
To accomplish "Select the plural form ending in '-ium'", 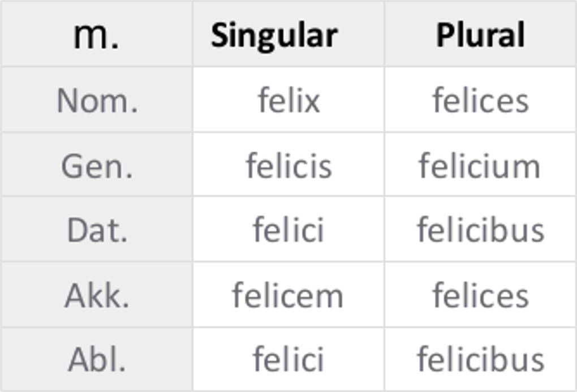I will click(x=480, y=166).
